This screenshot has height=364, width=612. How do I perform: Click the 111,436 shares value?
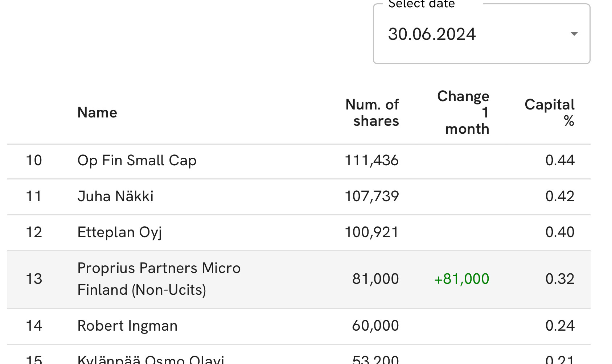[371, 161]
